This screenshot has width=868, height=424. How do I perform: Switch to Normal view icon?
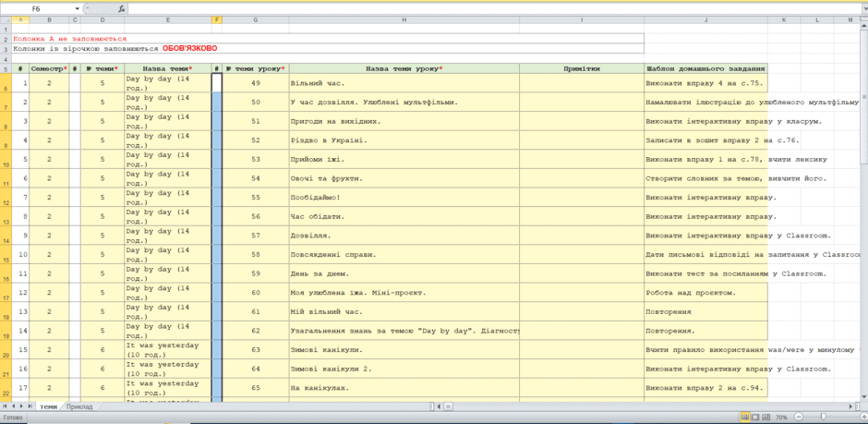pos(745,417)
